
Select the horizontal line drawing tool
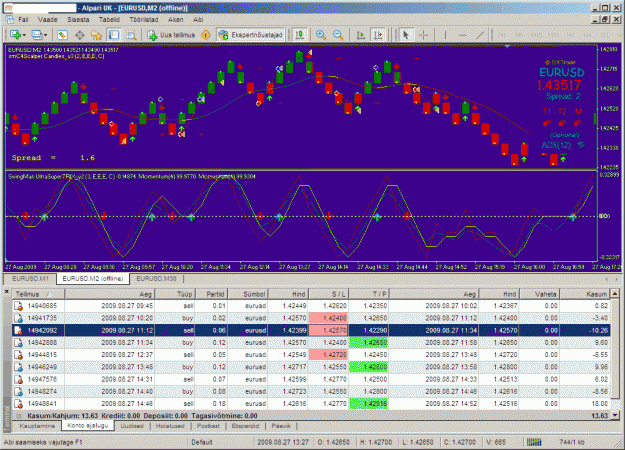coord(462,35)
